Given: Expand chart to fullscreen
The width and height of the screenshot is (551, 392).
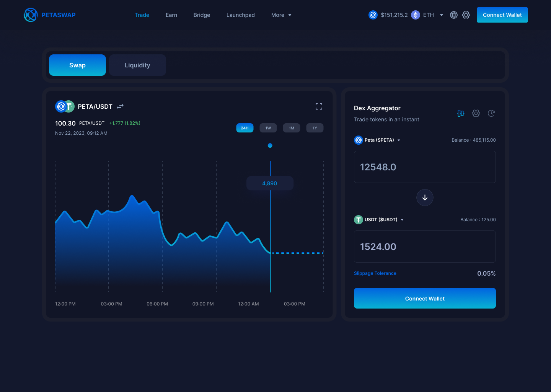Looking at the screenshot, I should (x=319, y=106).
